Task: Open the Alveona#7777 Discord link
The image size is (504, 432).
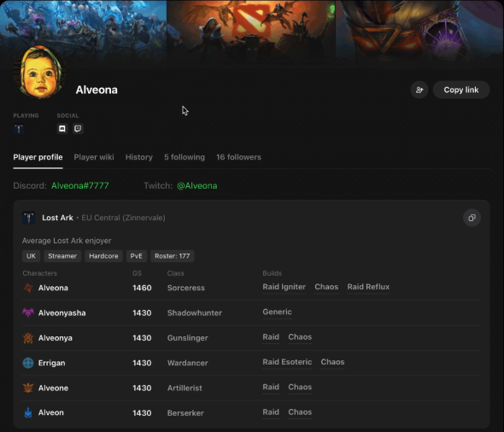Action: click(80, 185)
